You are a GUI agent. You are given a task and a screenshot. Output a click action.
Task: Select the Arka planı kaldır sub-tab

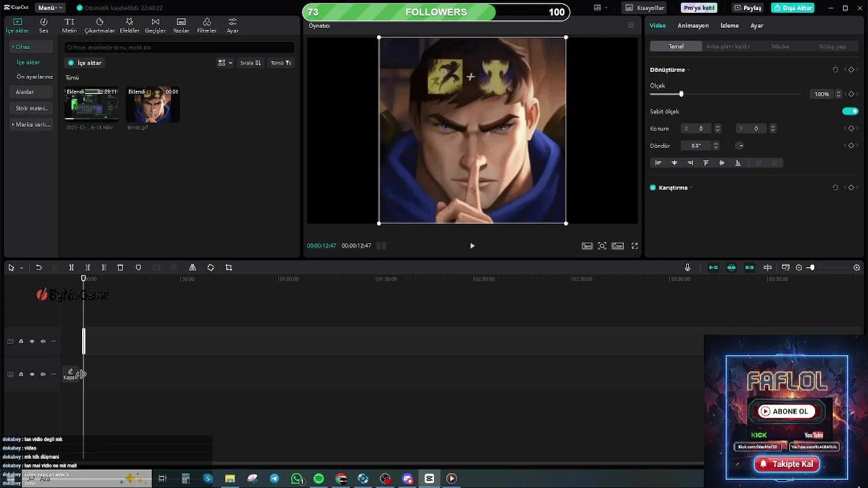pos(728,47)
